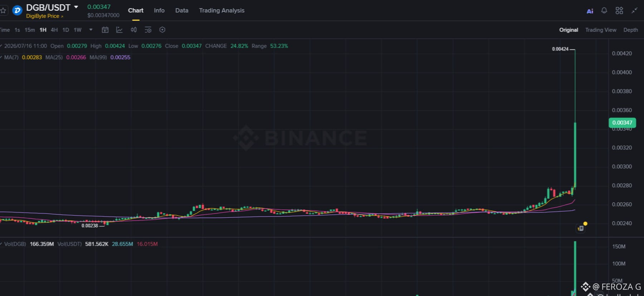Image resolution: width=644 pixels, height=296 pixels.
Task: Click the Open value 0.00279
Action: 77,46
